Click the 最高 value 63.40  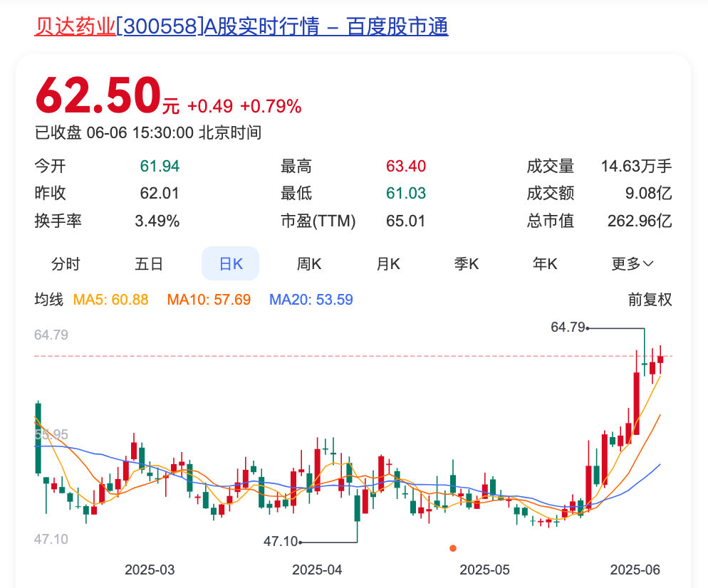coord(406,167)
